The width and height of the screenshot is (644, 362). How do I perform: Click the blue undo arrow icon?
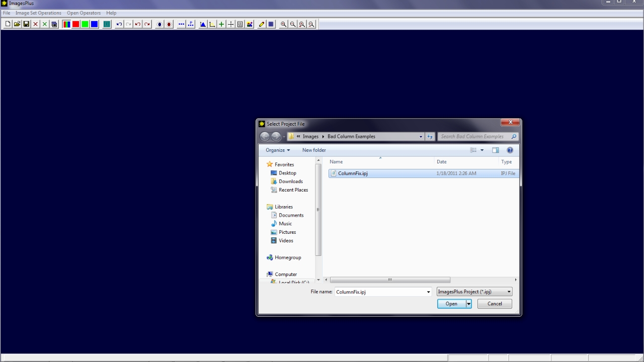click(x=119, y=24)
